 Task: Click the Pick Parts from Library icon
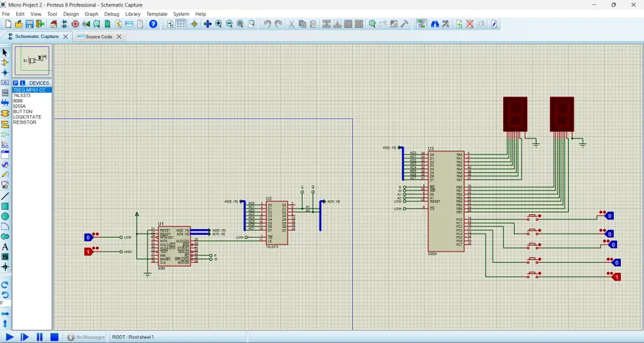(x=372, y=24)
